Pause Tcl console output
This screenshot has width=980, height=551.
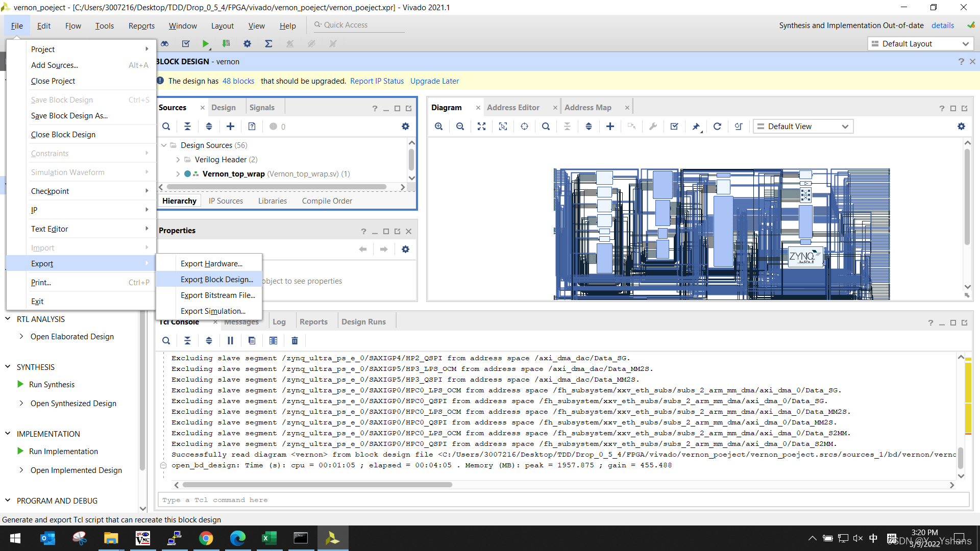(230, 341)
